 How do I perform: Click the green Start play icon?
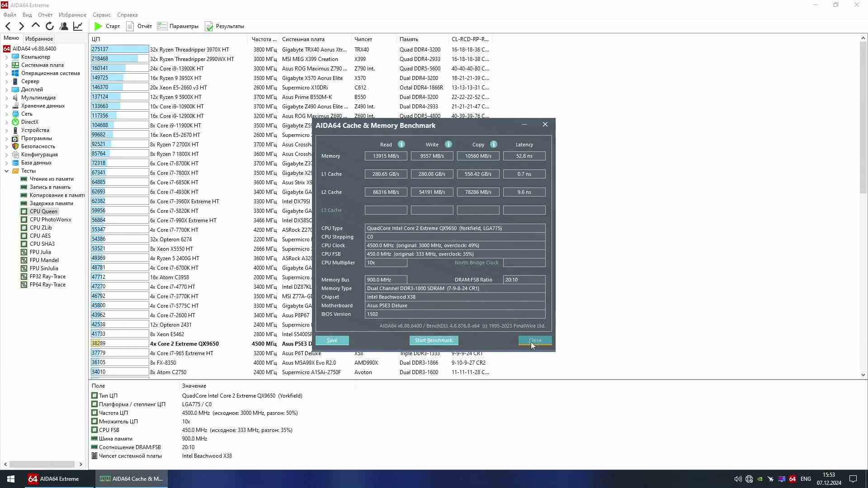click(x=98, y=26)
